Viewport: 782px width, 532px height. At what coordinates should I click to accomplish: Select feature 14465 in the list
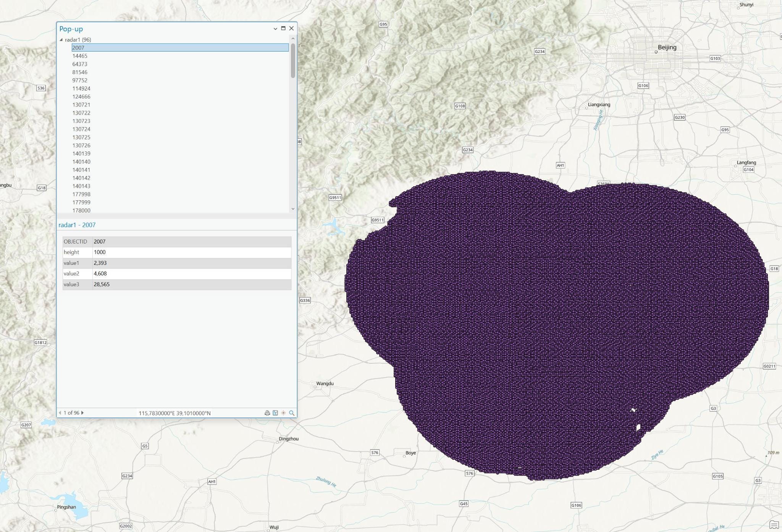coord(80,56)
